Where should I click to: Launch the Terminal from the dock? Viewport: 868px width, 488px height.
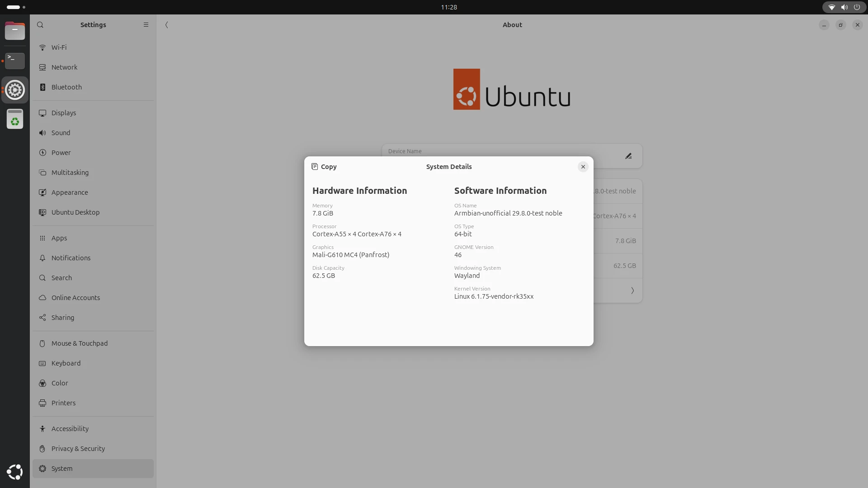(15, 61)
